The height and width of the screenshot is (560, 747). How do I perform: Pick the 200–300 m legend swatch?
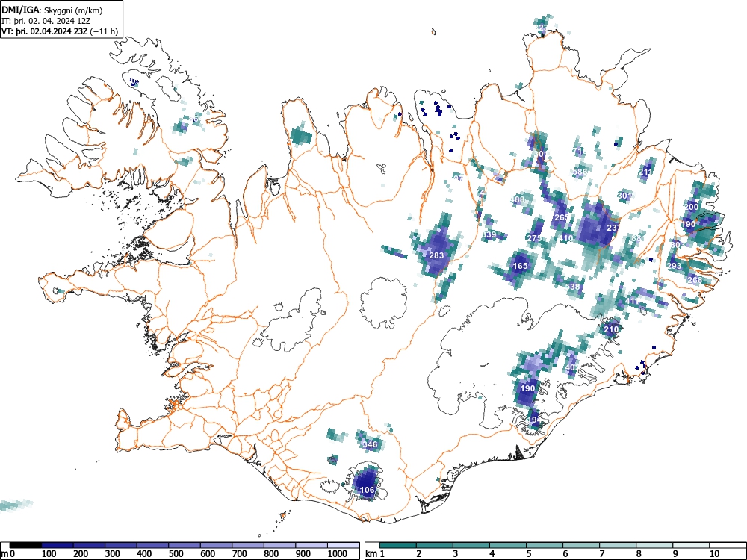coord(89,545)
